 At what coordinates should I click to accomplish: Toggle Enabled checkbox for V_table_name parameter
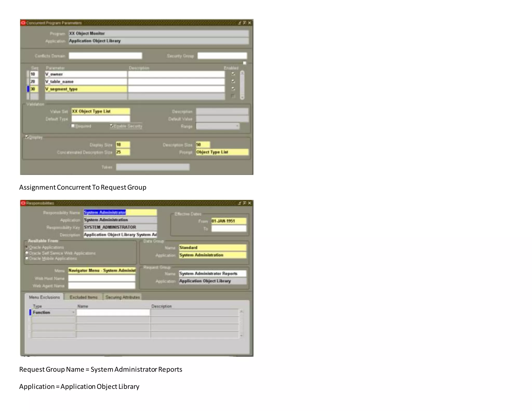[x=233, y=81]
